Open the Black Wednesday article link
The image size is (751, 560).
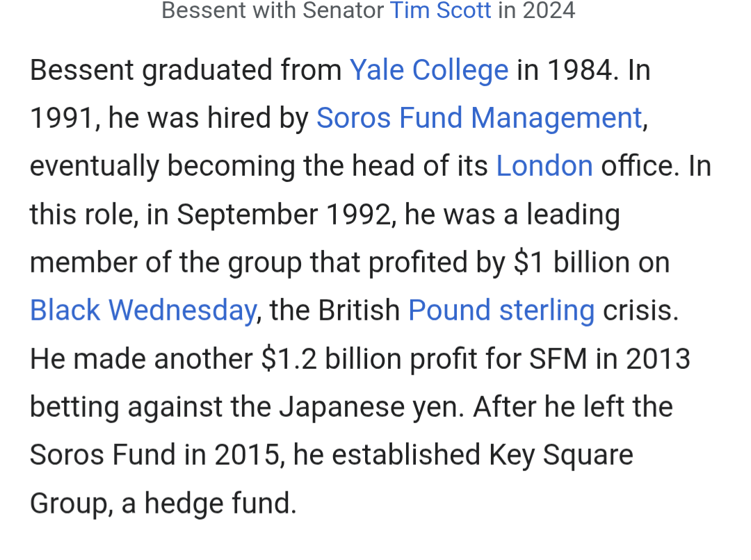[143, 310]
